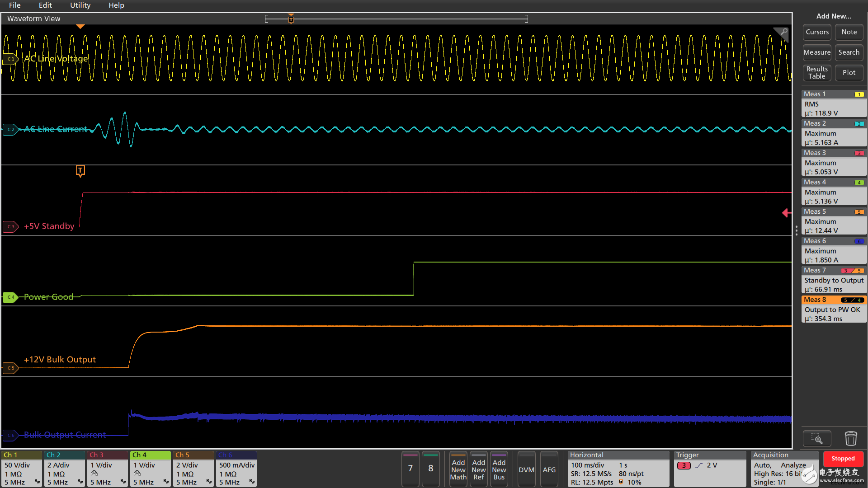Open the File menu

(x=15, y=5)
